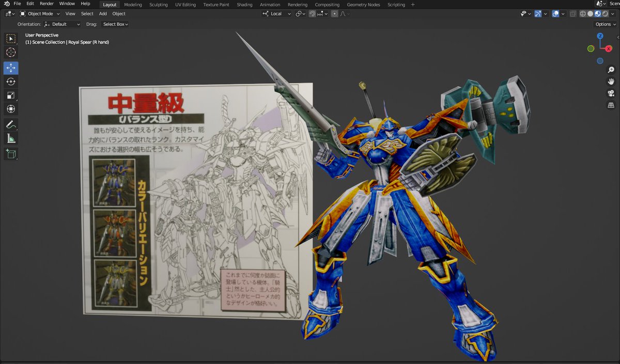Screen dimensions: 620x364
Task: Open the object visibility filter dropdown
Action: point(526,14)
